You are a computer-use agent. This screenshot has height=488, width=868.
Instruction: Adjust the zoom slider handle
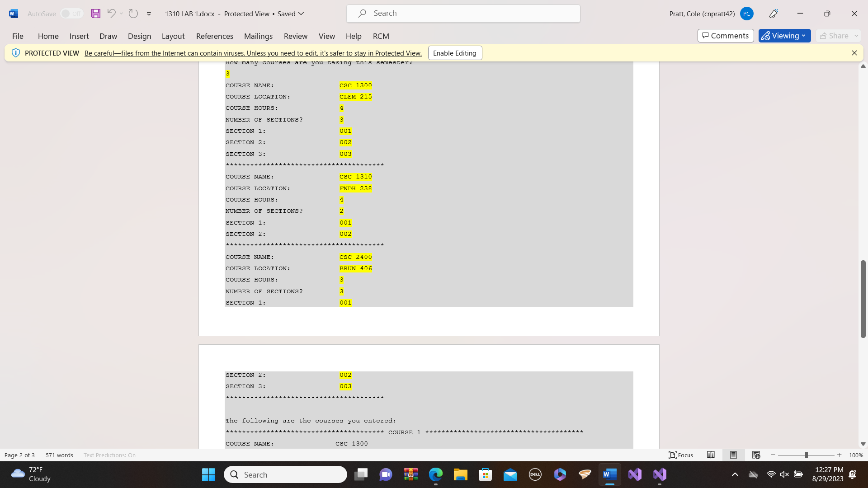[806, 455]
